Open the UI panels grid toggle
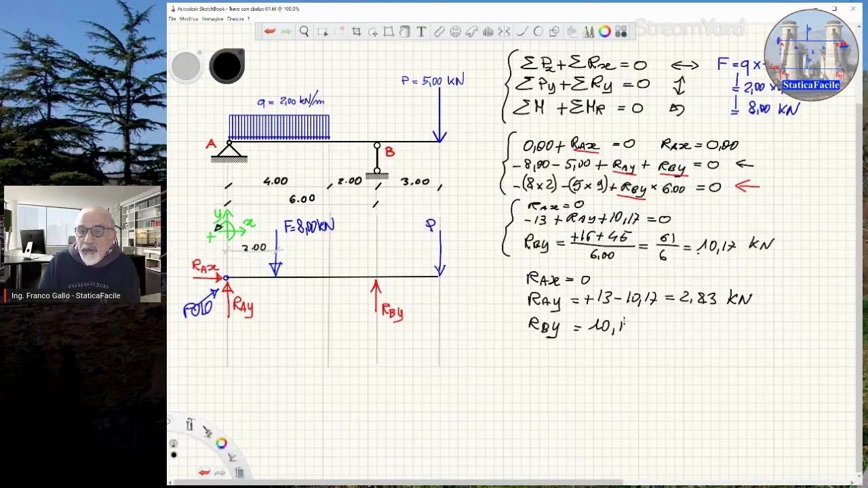 (x=621, y=32)
